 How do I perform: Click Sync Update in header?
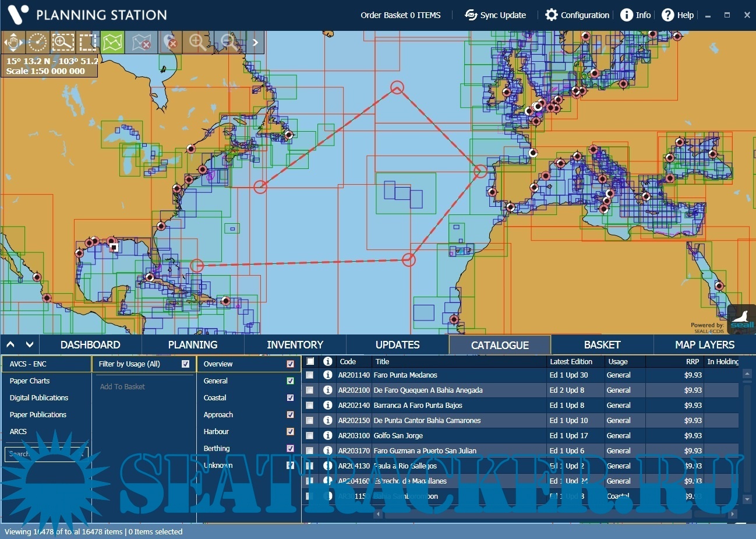pyautogui.click(x=496, y=15)
